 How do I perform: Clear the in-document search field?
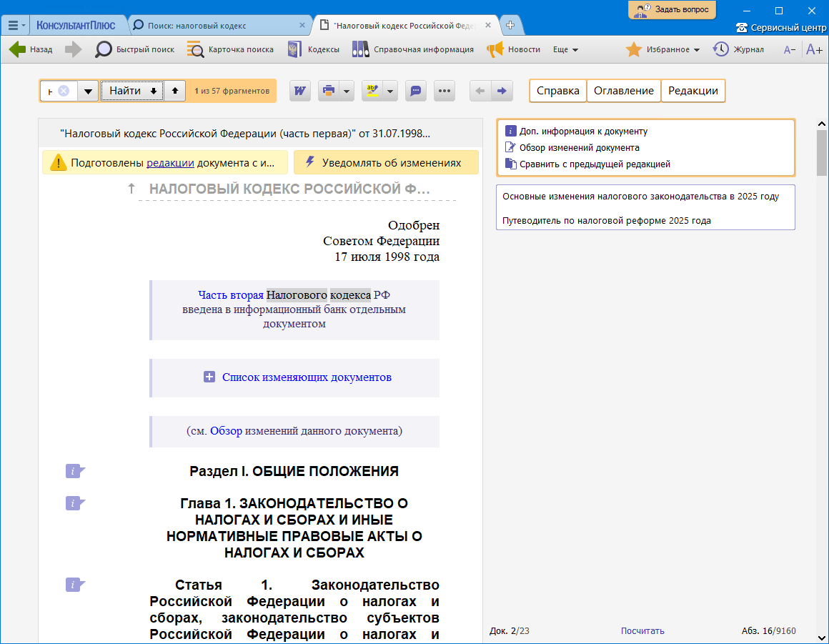click(x=64, y=91)
